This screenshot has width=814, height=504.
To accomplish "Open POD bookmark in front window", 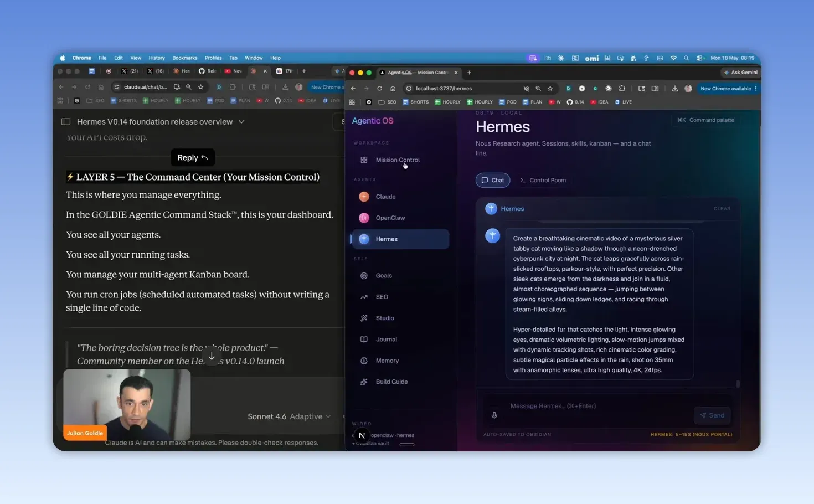I will (508, 102).
